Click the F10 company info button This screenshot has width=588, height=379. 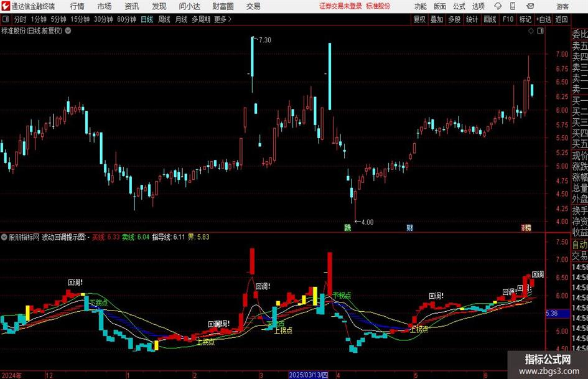508,19
